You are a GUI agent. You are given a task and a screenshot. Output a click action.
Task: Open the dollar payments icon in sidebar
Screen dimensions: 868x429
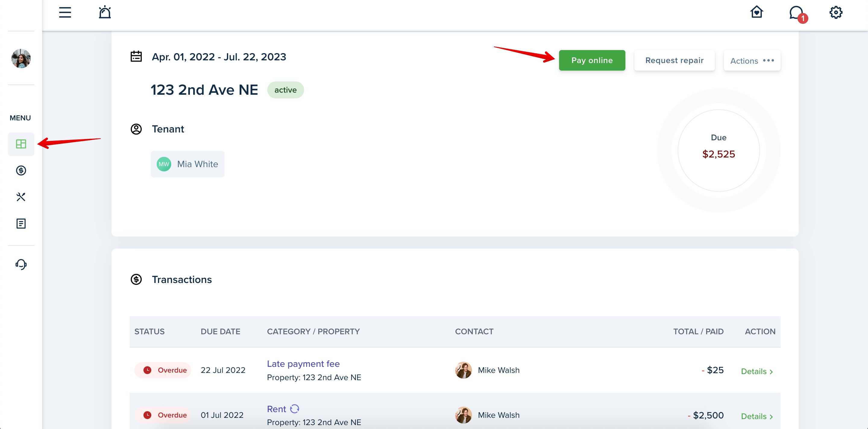click(21, 170)
